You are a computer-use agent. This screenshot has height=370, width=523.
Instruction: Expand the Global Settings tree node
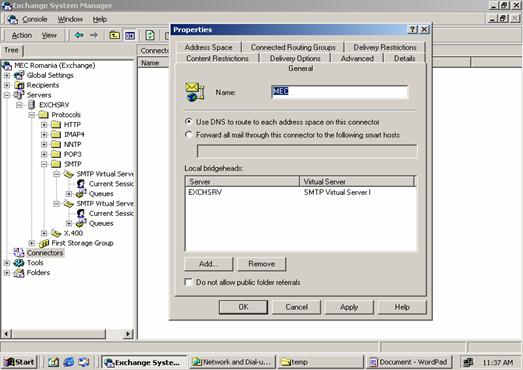tap(7, 75)
